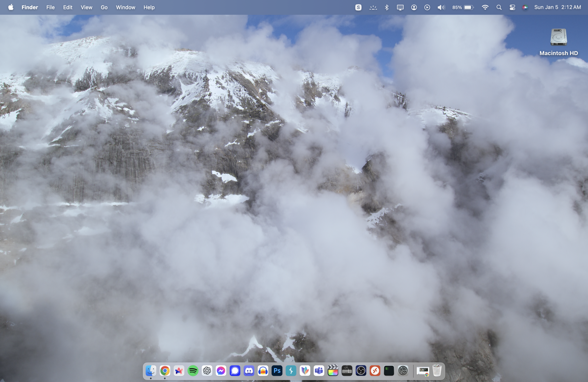
Task: Open the View menu
Action: (86, 7)
